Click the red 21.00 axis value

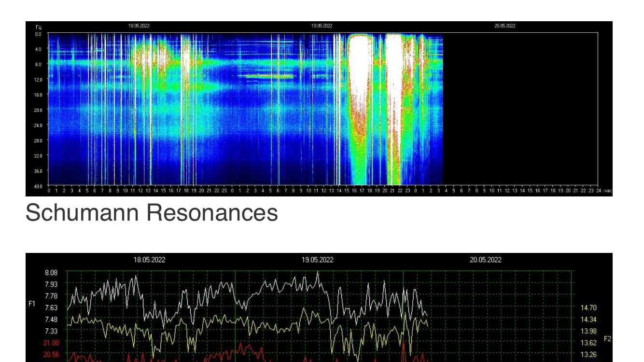[x=51, y=343]
